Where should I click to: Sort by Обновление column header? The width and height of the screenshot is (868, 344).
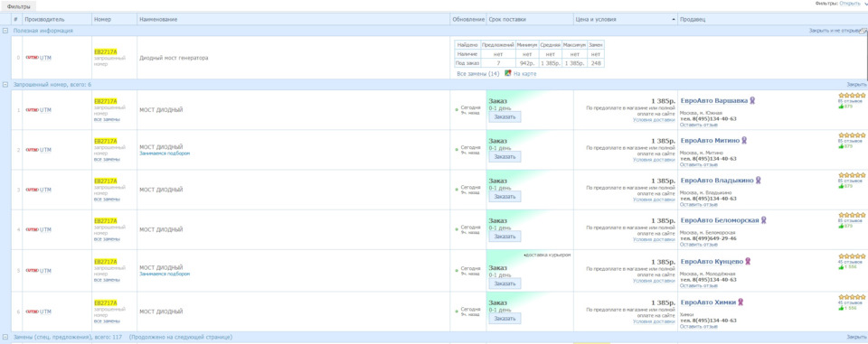pyautogui.click(x=468, y=19)
